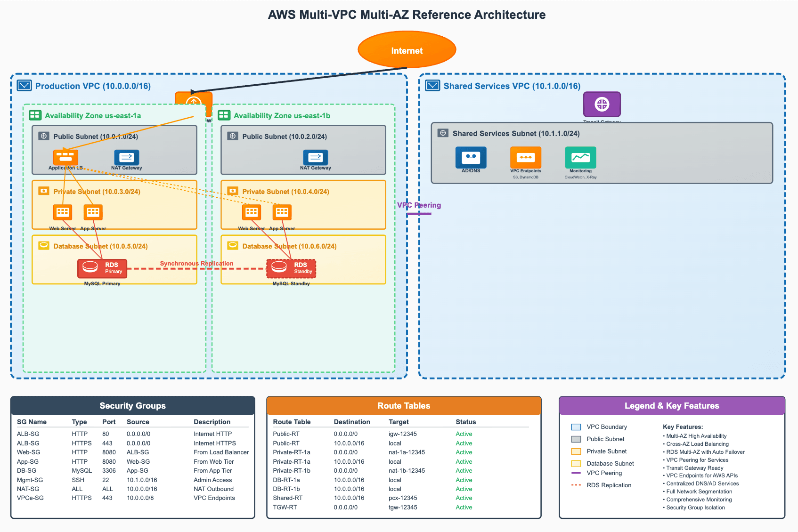
Task: Select the Transit Gateway purple icon
Action: coord(602,104)
